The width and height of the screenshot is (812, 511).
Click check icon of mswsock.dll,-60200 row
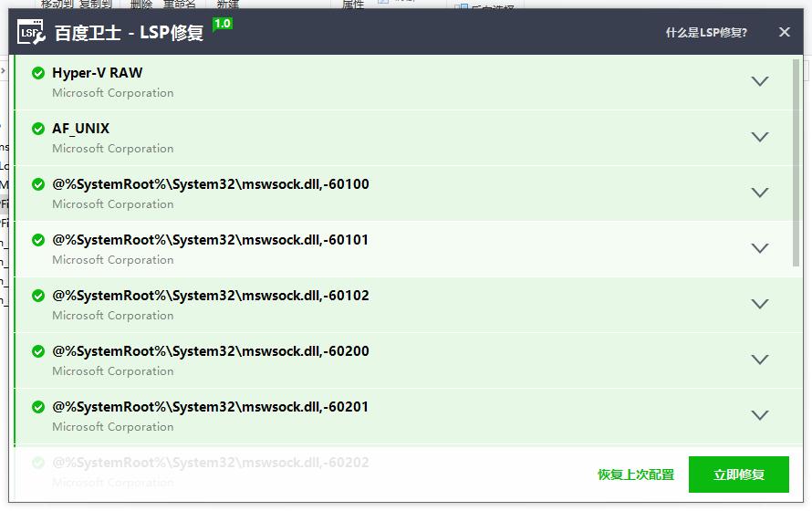[x=37, y=351]
